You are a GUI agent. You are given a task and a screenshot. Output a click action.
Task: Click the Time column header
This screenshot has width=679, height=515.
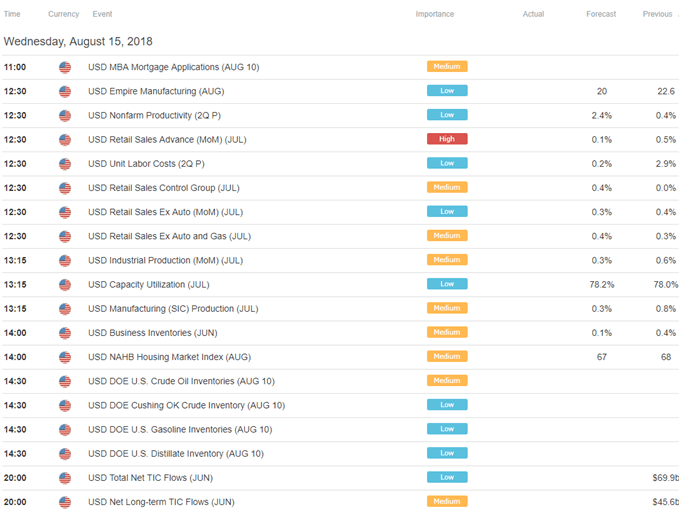(x=12, y=14)
